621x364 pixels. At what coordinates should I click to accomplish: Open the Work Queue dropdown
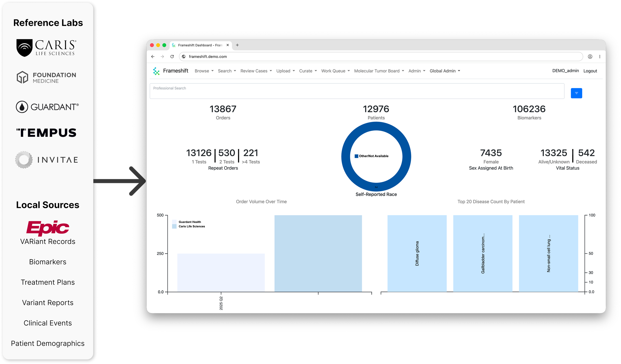click(x=336, y=71)
